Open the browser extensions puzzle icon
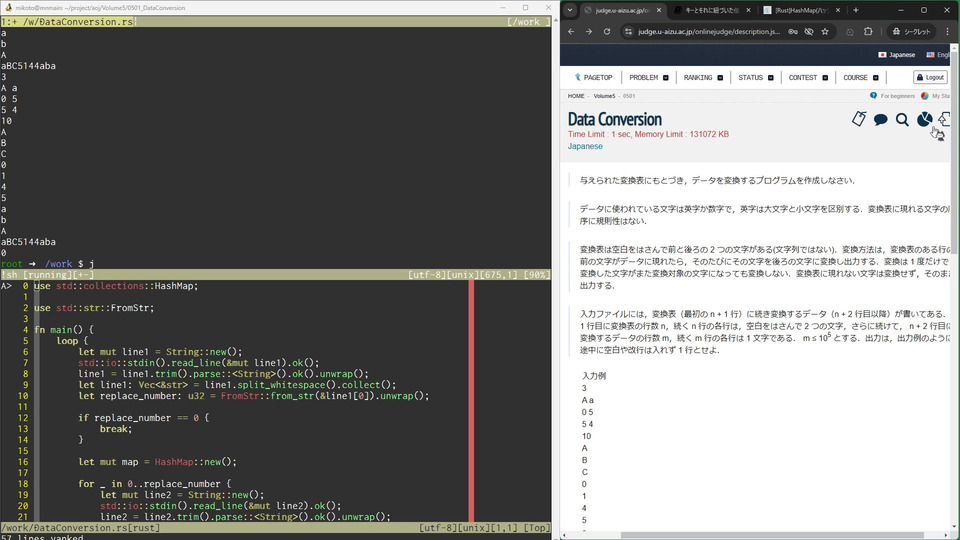 [868, 31]
